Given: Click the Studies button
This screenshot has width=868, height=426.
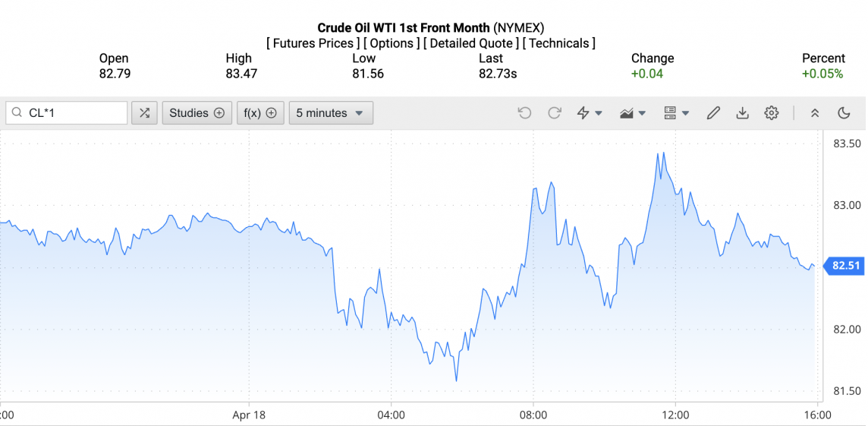Looking at the screenshot, I should (197, 113).
